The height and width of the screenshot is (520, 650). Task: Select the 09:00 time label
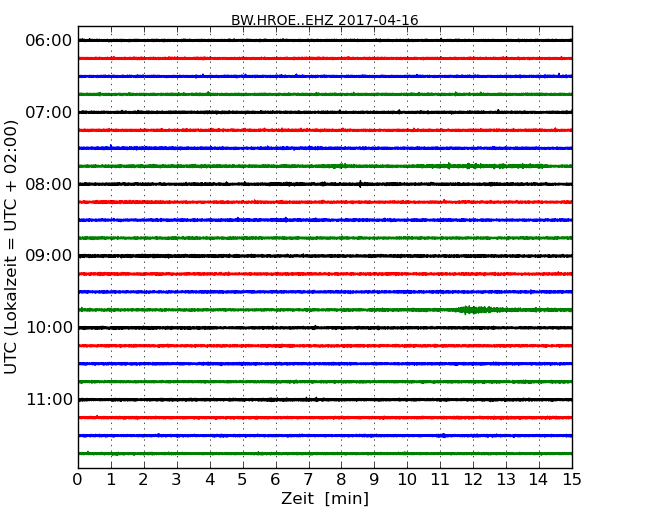click(48, 256)
